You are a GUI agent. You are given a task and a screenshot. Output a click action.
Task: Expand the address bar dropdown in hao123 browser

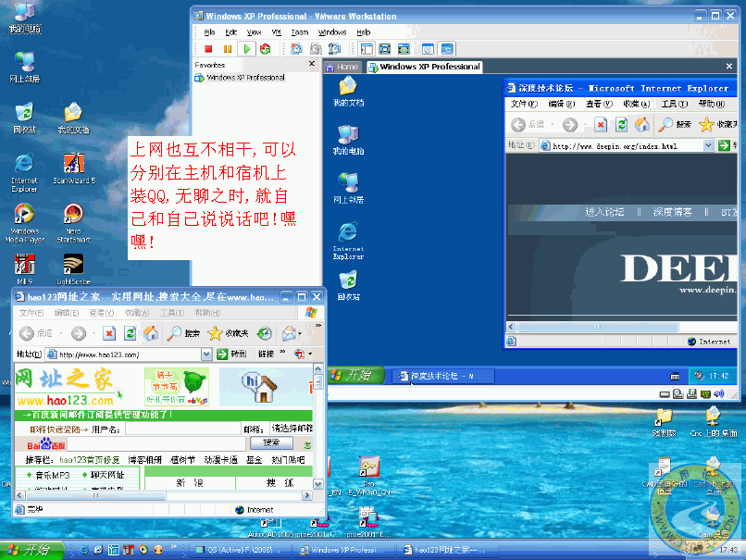[x=206, y=355]
